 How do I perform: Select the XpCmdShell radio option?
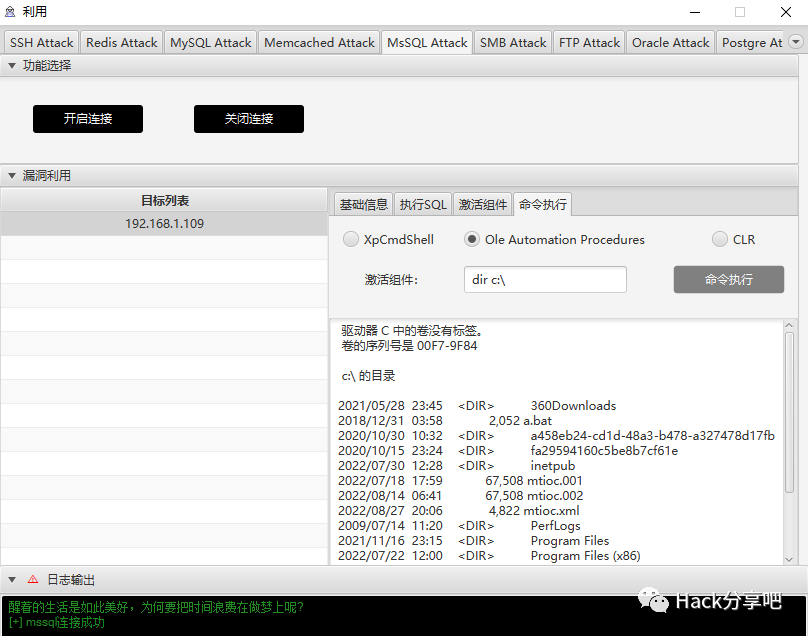[x=351, y=240]
